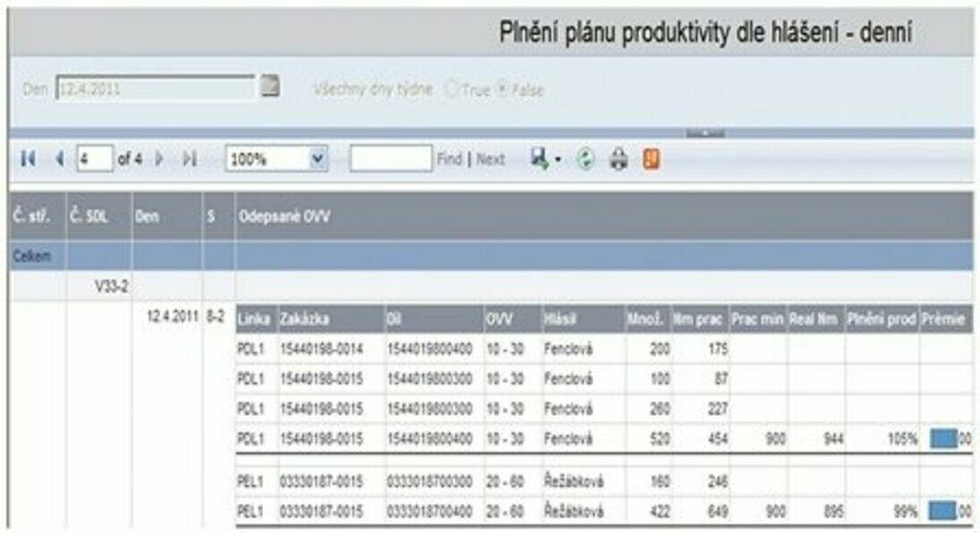This screenshot has height=533, width=980.
Task: Click the export save icon
Action: pyautogui.click(x=538, y=159)
